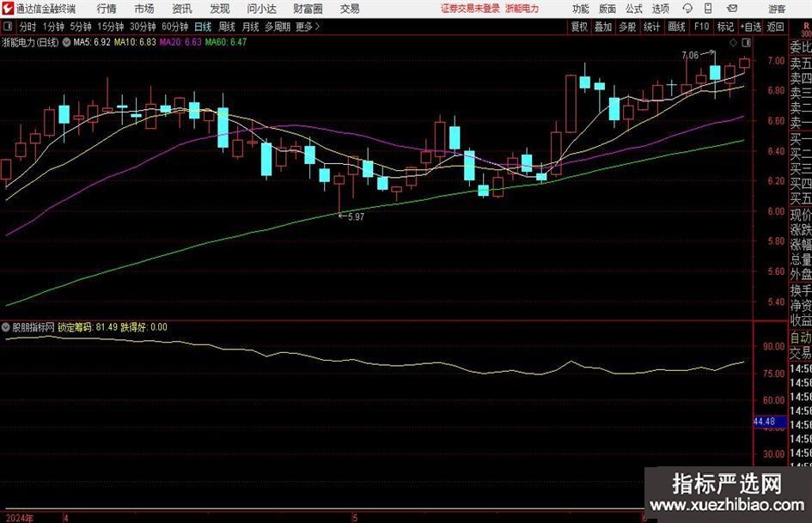Expand 更多 period options
This screenshot has width=812, height=523.
[x=308, y=27]
